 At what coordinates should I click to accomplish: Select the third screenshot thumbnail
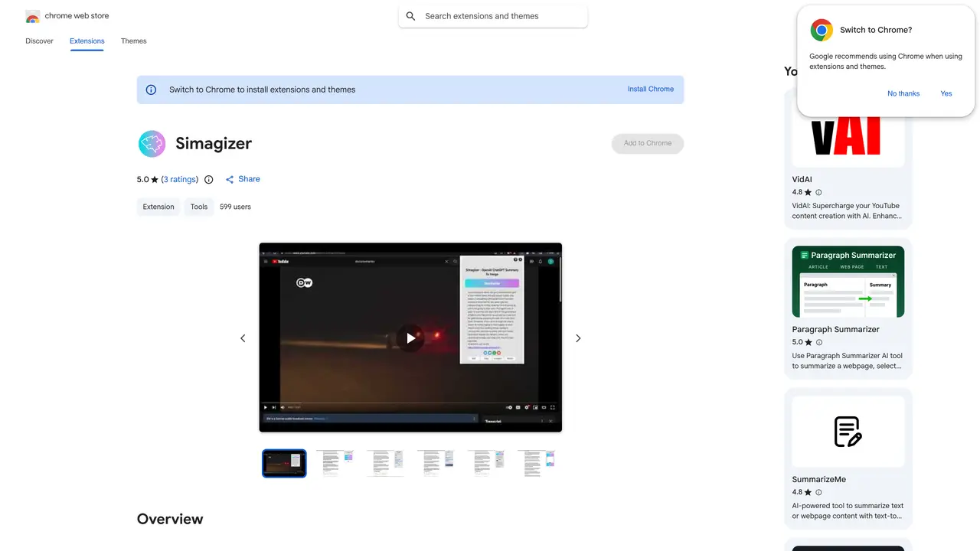coord(385,464)
